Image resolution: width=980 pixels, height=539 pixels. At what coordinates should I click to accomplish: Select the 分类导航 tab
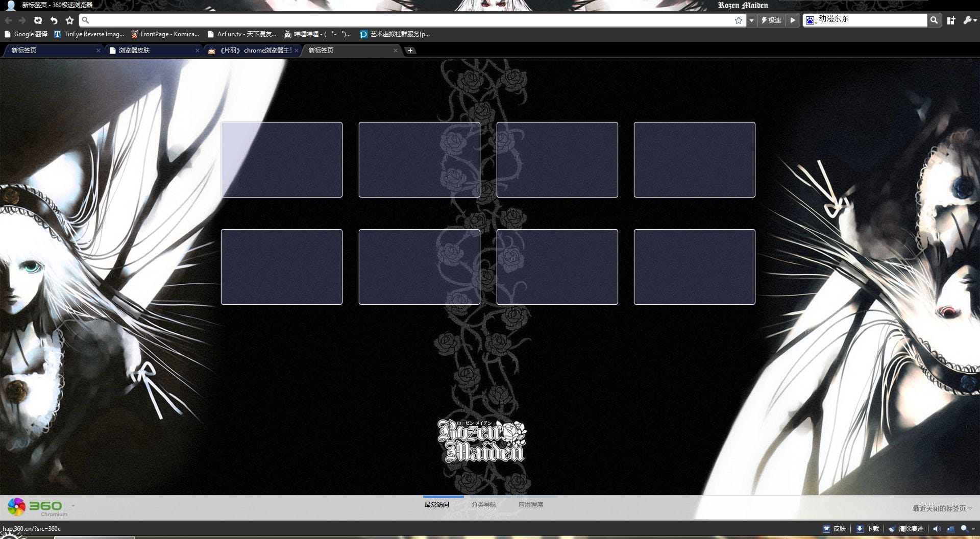pyautogui.click(x=484, y=504)
